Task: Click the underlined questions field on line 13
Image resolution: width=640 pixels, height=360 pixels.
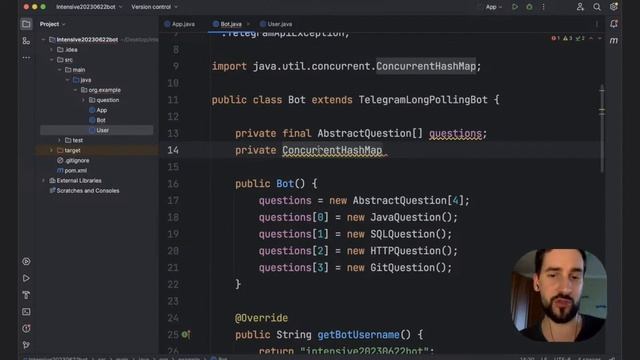Action: [x=455, y=133]
